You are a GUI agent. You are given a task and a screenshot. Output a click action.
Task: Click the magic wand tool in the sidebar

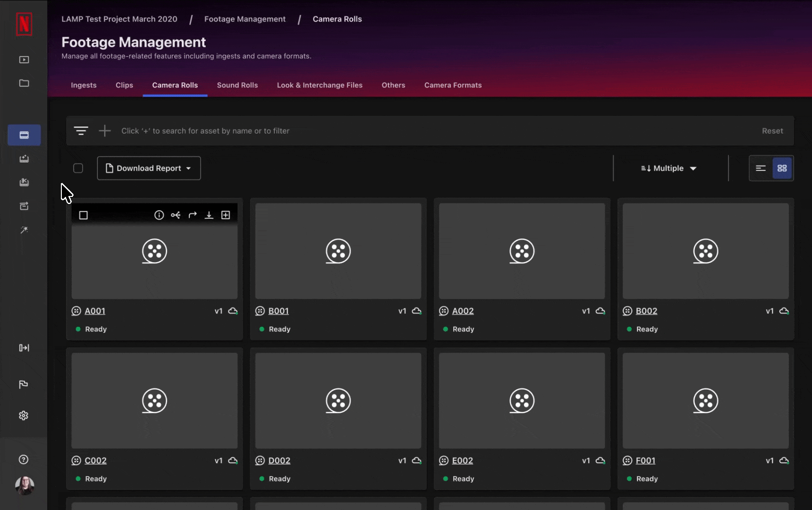point(24,230)
